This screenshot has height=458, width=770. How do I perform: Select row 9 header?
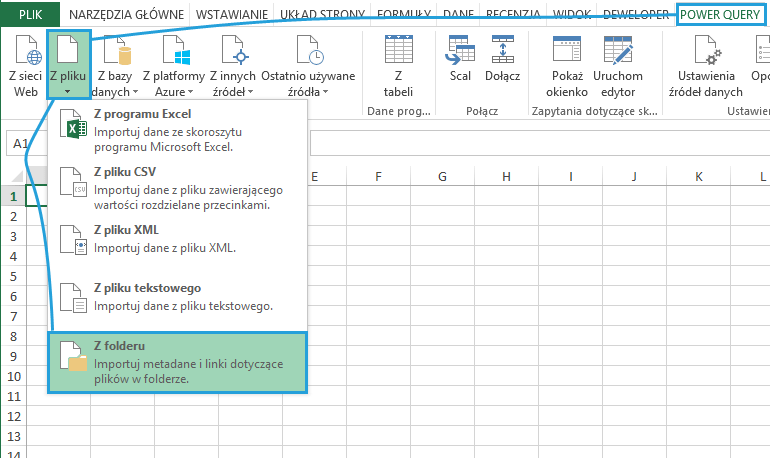(x=13, y=356)
